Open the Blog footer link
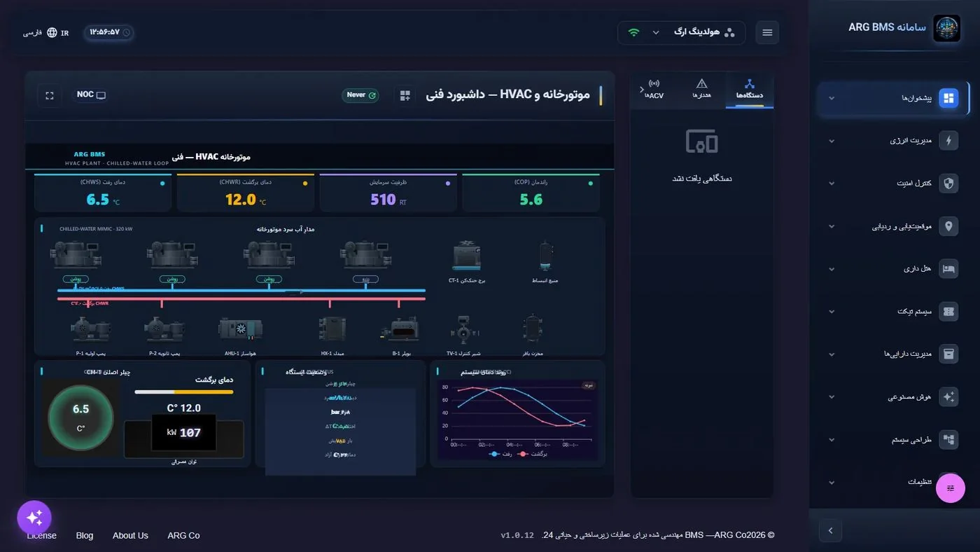 pyautogui.click(x=85, y=535)
